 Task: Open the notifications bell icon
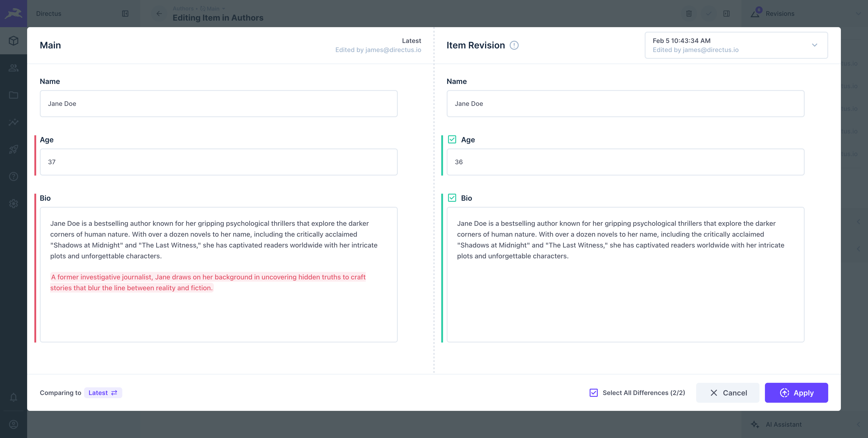[x=14, y=397]
